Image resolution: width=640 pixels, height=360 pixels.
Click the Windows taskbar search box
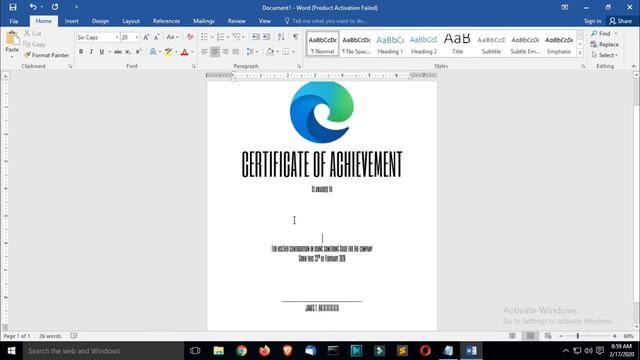pyautogui.click(x=103, y=351)
